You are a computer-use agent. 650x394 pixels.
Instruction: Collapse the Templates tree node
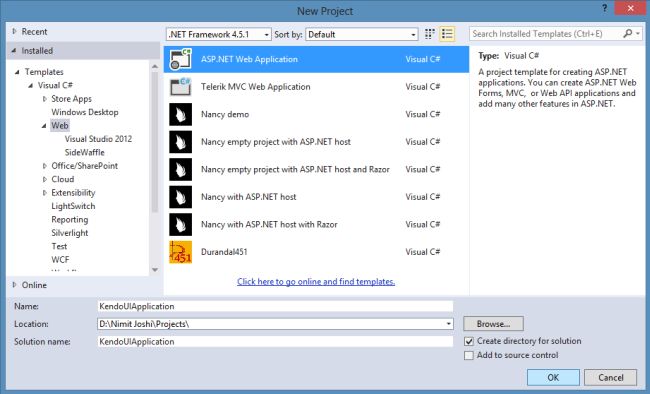pos(17,72)
